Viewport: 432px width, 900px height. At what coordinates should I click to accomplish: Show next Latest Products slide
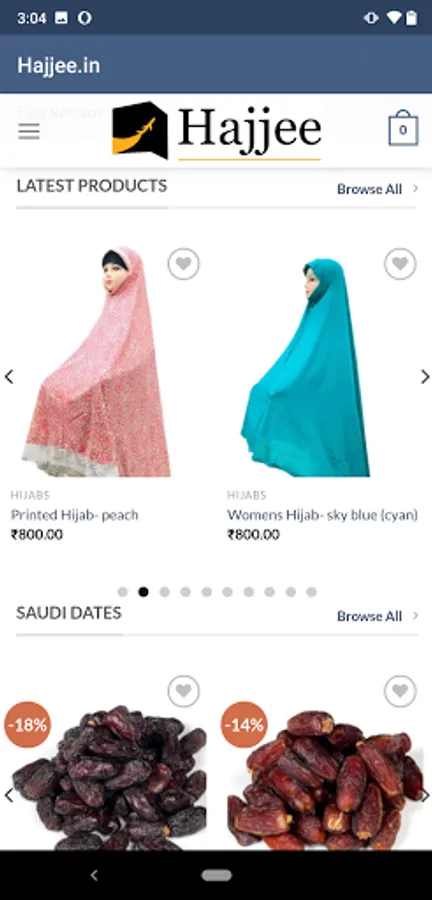(x=425, y=377)
